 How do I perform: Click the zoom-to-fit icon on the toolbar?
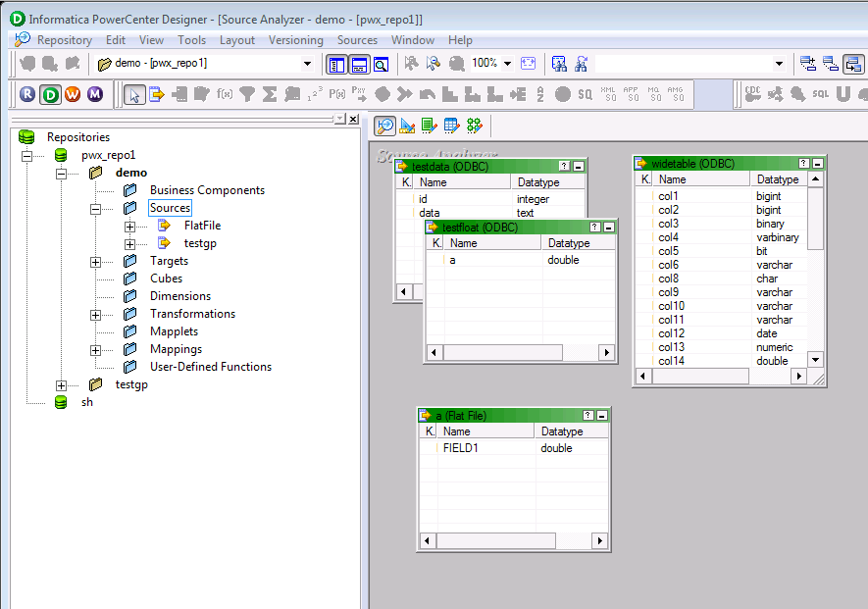[x=528, y=64]
